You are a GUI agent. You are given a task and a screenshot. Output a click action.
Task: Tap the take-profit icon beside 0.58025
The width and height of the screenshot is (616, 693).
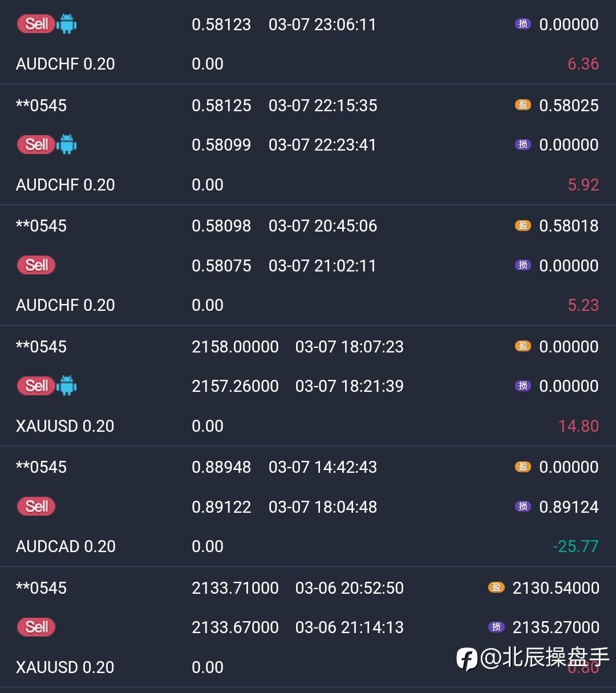[x=522, y=105]
